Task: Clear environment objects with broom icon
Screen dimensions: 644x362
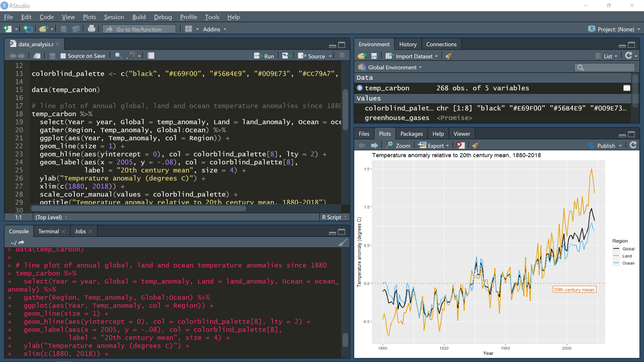Action: (449, 56)
